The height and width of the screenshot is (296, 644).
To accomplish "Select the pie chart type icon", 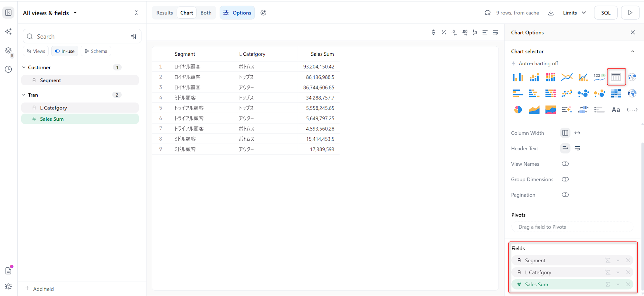I will 518,110.
